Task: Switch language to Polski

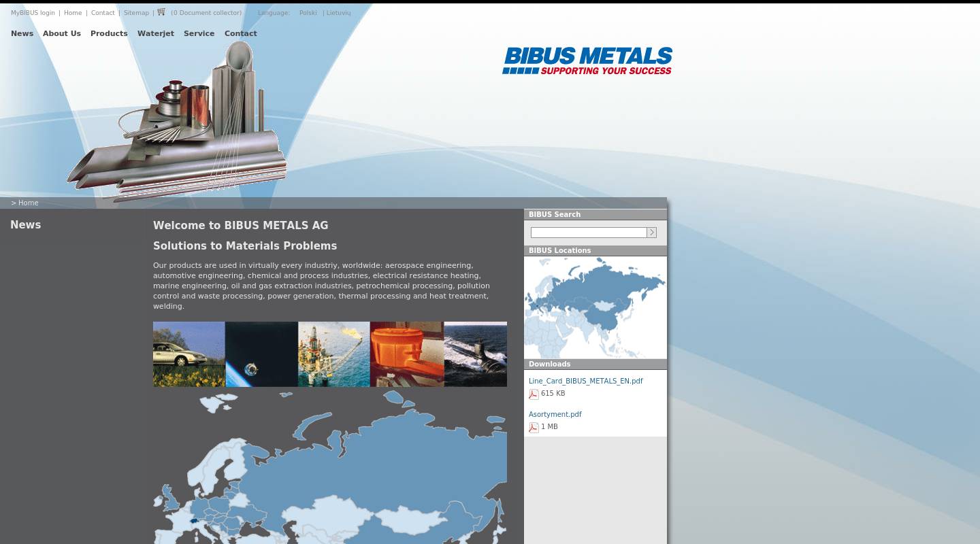Action: 308,13
